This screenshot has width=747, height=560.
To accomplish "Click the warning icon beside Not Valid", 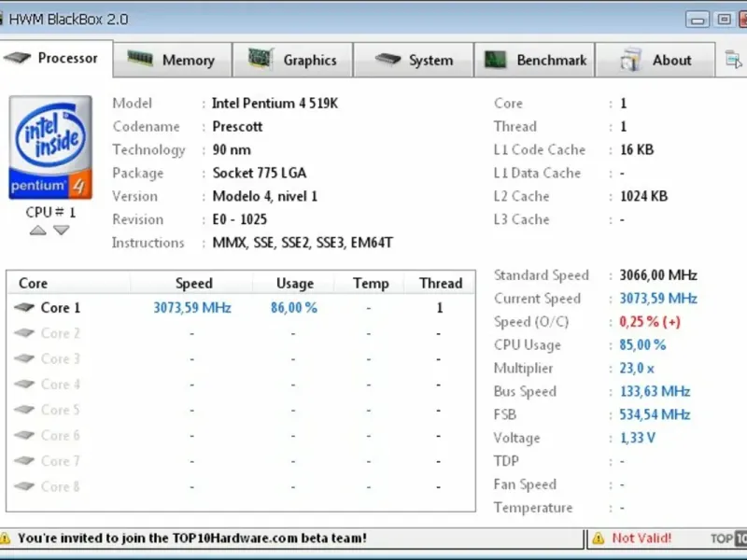I will pyautogui.click(x=599, y=539).
